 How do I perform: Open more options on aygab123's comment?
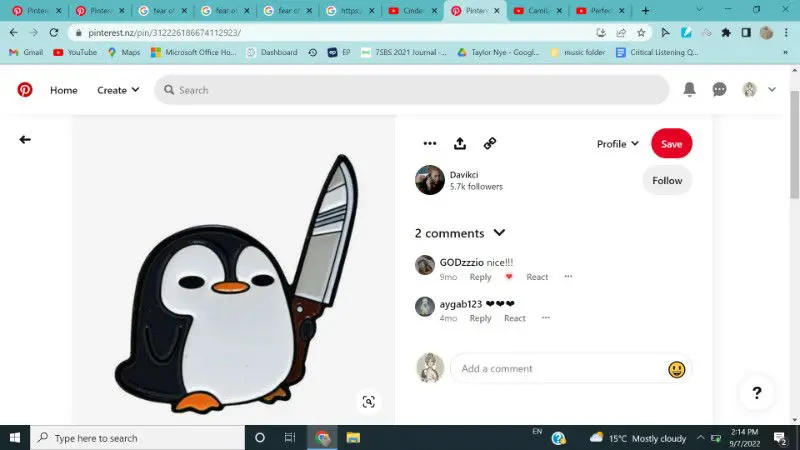pyautogui.click(x=546, y=318)
